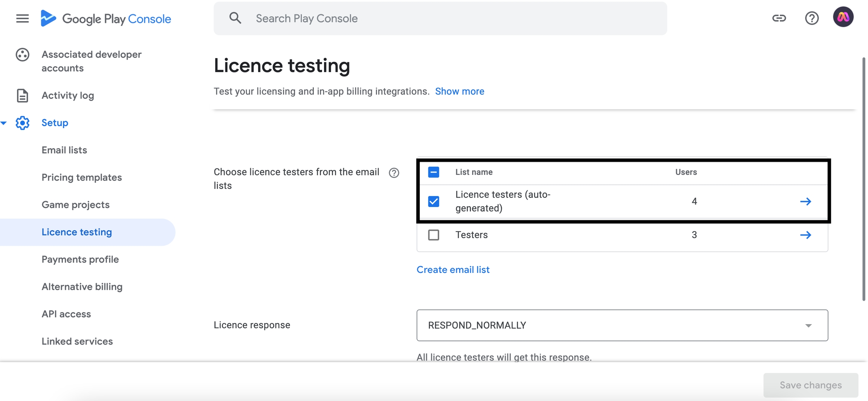Toggle the select-all checkbox in List name header

[x=434, y=172]
